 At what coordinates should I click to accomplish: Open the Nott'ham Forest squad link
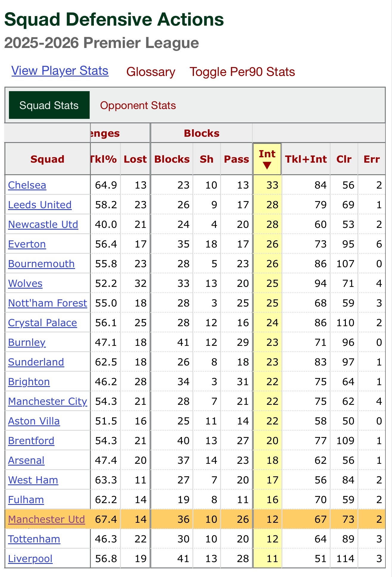point(48,303)
